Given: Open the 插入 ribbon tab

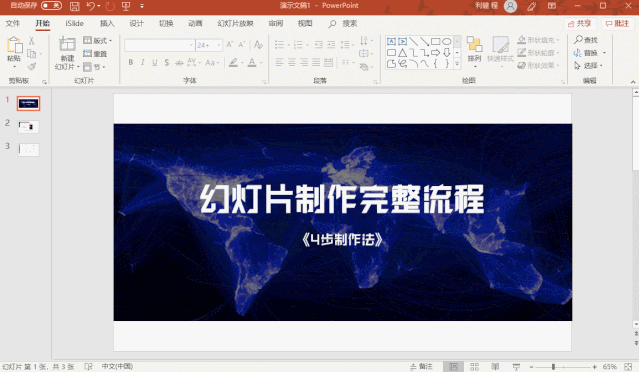Looking at the screenshot, I should point(107,24).
